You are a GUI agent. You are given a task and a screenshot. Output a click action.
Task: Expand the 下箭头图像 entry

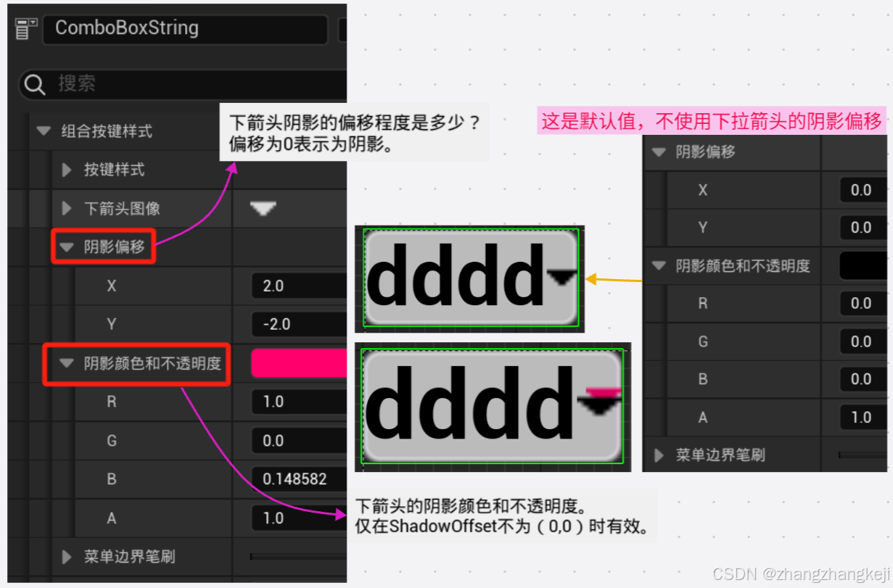pos(65,208)
